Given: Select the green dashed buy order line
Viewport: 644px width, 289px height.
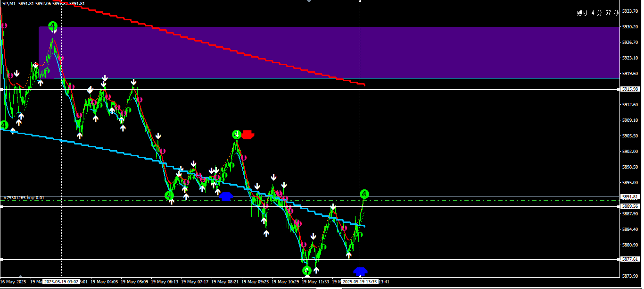Looking at the screenshot, I should [x=309, y=201].
